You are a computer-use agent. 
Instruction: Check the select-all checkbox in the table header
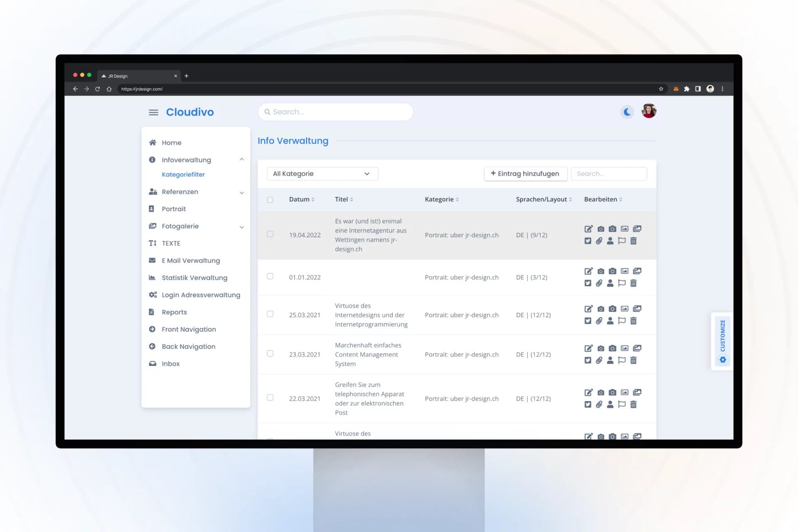[x=270, y=199]
